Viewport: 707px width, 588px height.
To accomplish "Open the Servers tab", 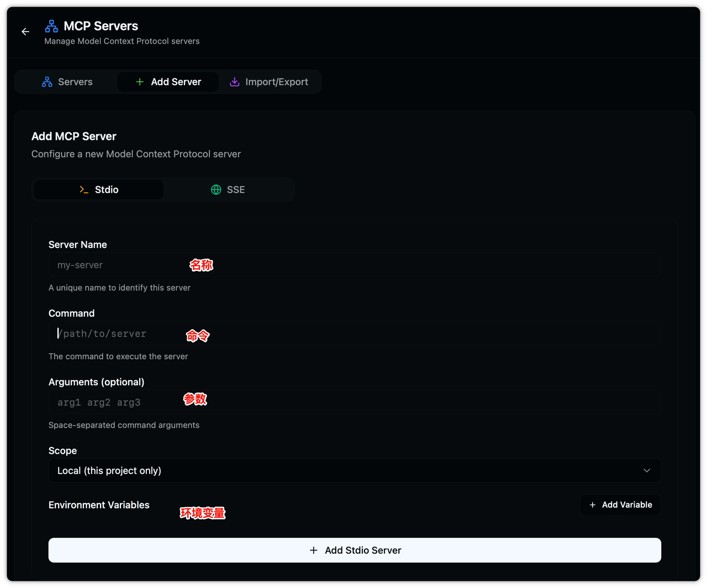I will coord(67,82).
